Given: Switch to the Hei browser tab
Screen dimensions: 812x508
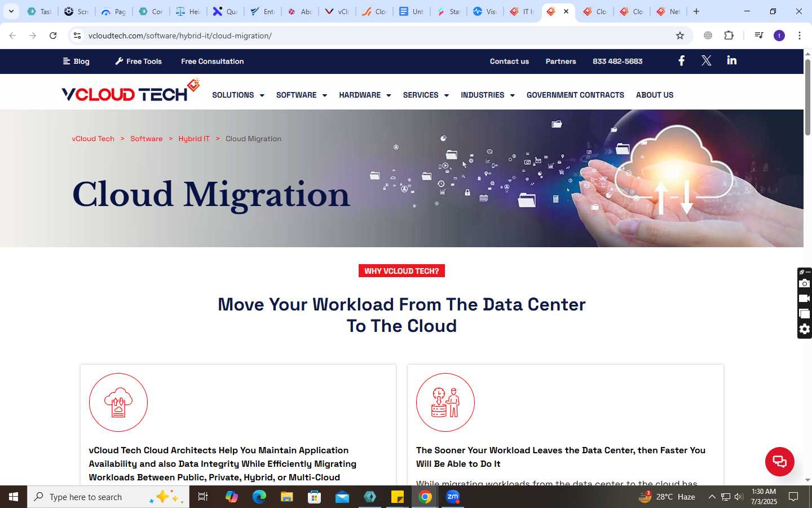Looking at the screenshot, I should click(188, 11).
